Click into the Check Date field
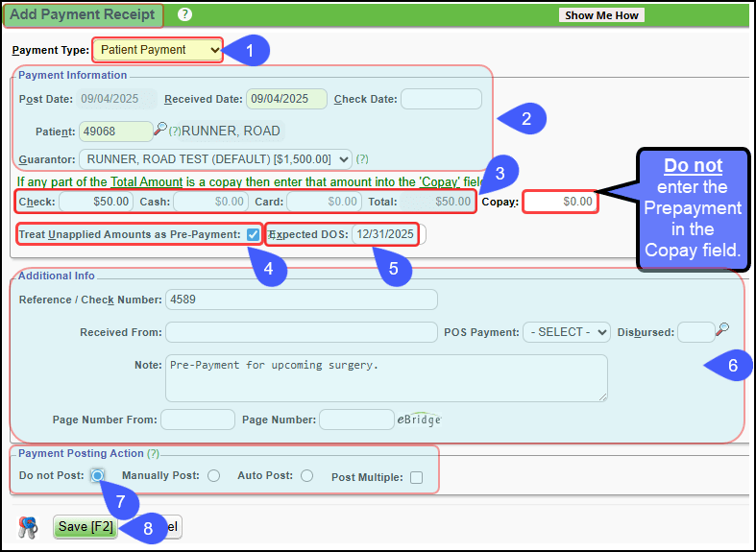 point(441,99)
